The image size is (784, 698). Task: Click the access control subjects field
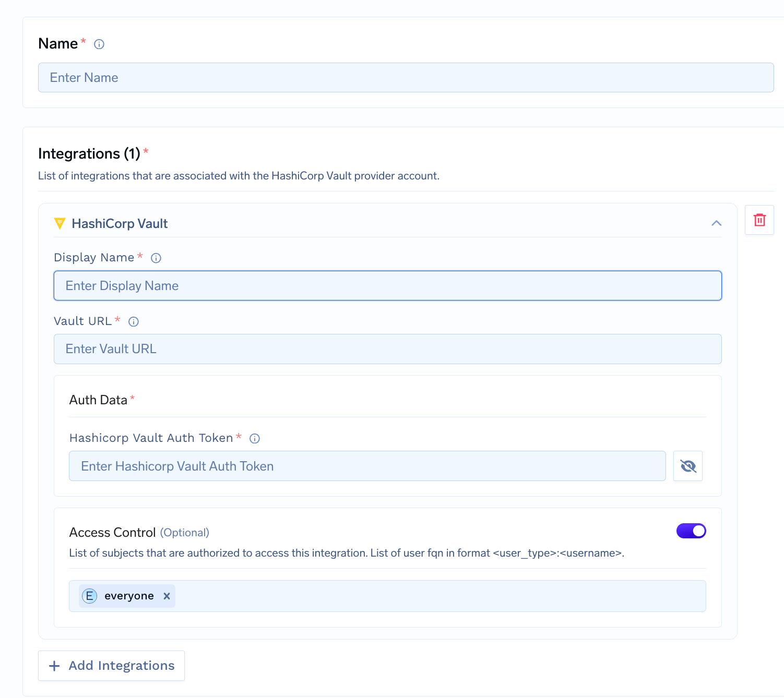[x=387, y=596]
